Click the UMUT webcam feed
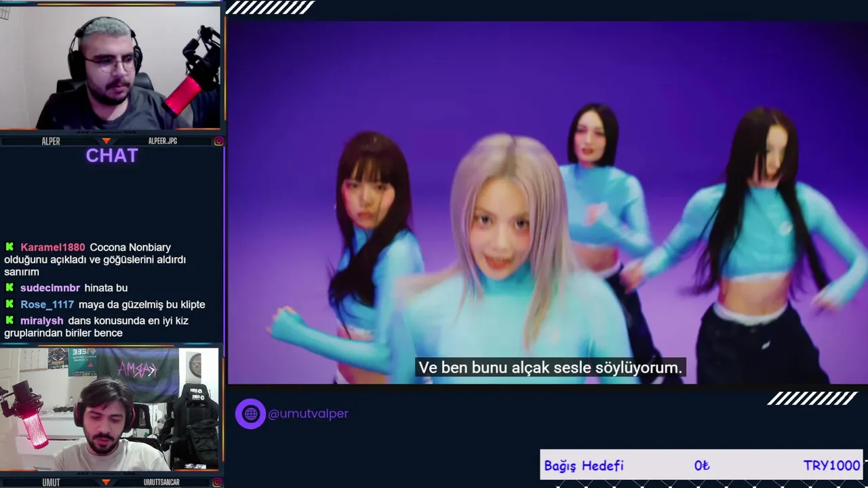 [x=110, y=409]
